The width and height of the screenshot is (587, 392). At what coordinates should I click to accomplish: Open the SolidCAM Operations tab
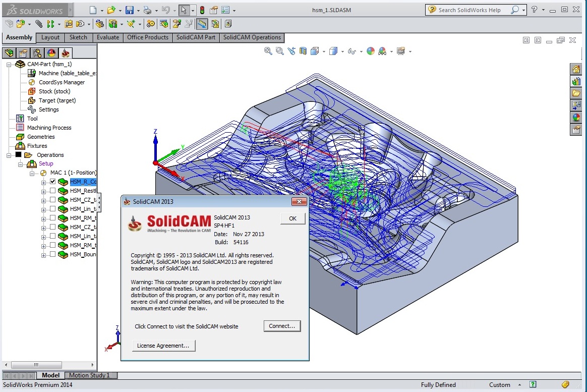pos(252,37)
